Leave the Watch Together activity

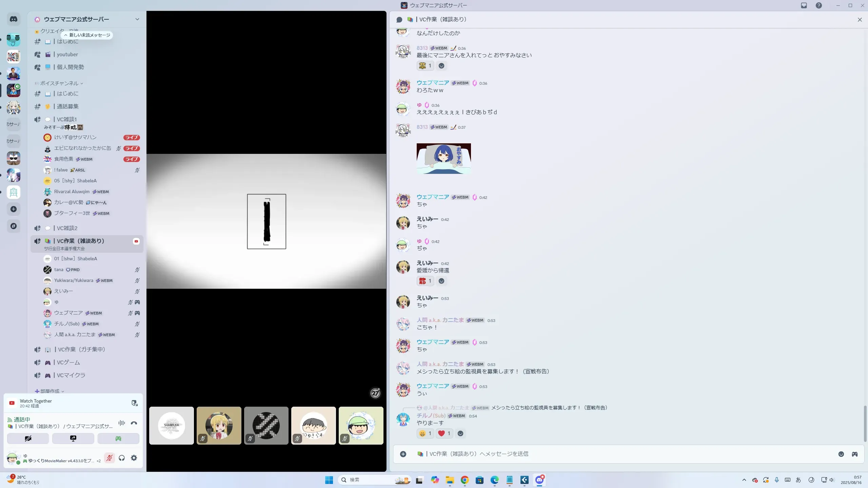tap(135, 403)
